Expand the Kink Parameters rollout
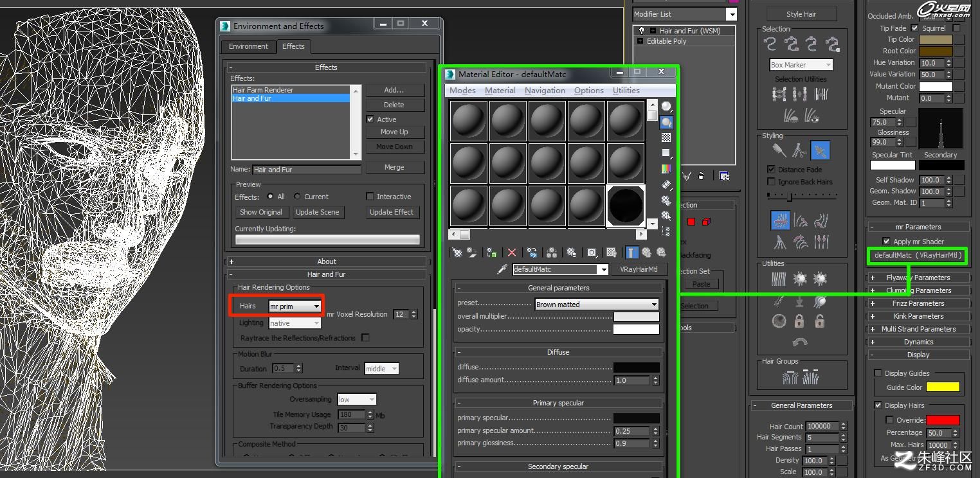The width and height of the screenshot is (980, 478). 918,316
